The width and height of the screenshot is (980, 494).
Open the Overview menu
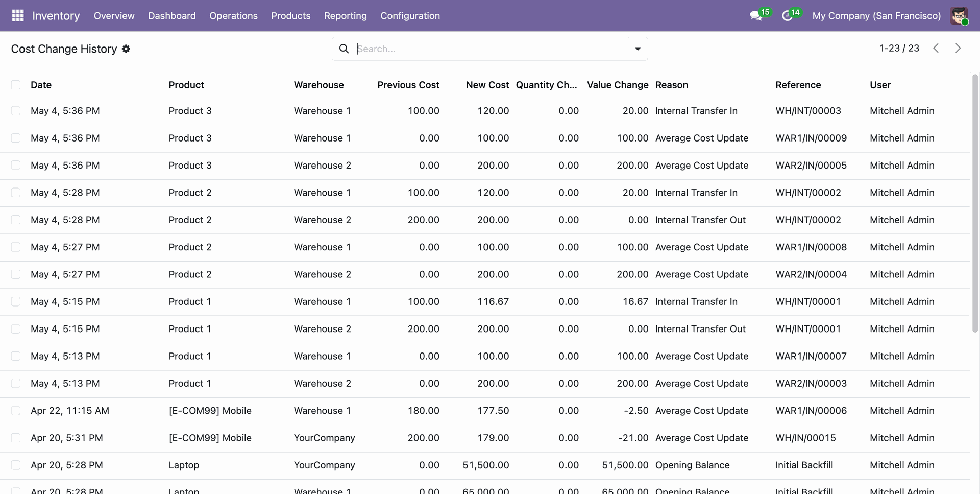pos(114,16)
